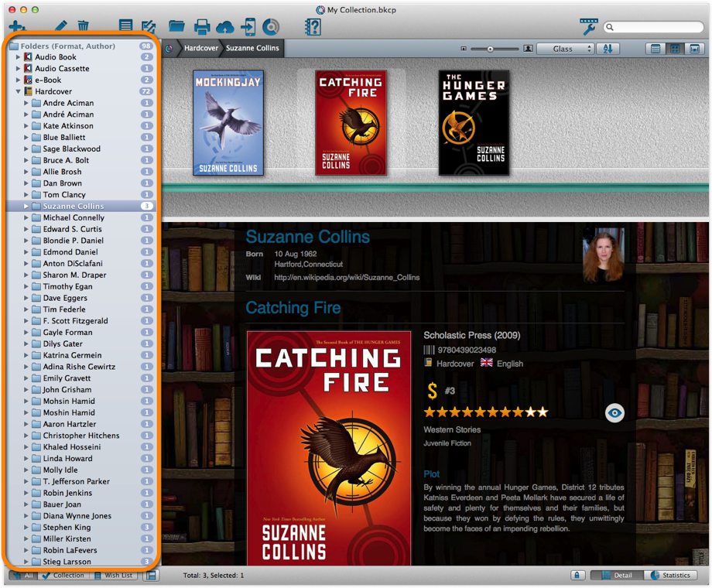
Task: Click the e-Book format icon
Action: point(28,80)
